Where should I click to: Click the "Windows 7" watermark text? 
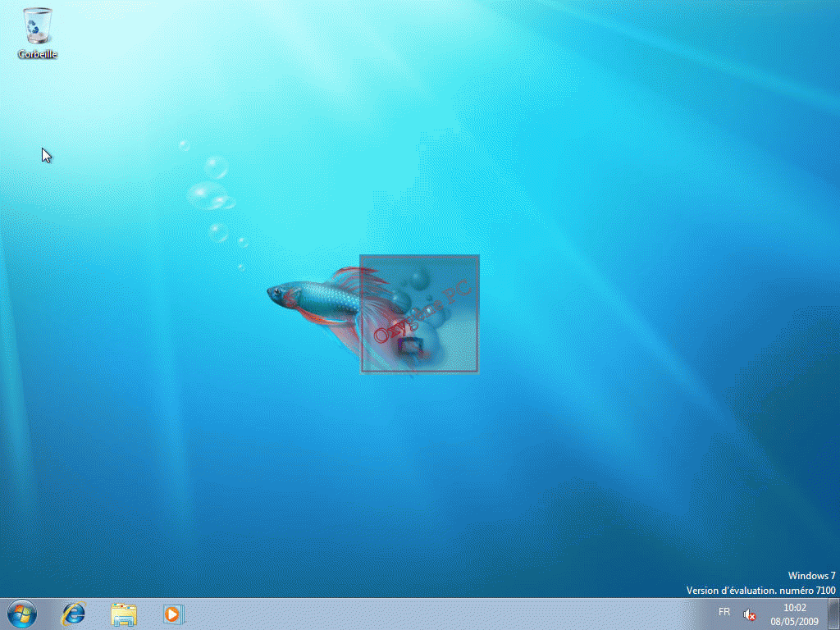click(x=811, y=576)
